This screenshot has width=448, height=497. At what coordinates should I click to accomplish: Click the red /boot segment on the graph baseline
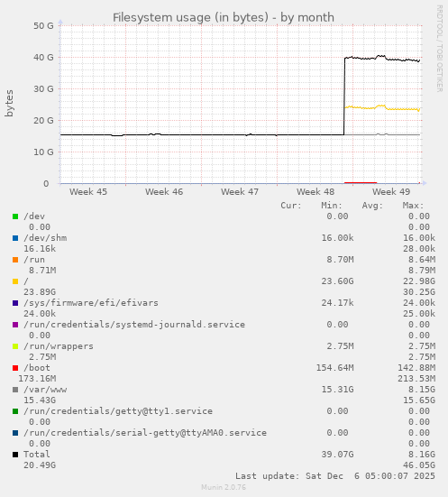coord(361,182)
